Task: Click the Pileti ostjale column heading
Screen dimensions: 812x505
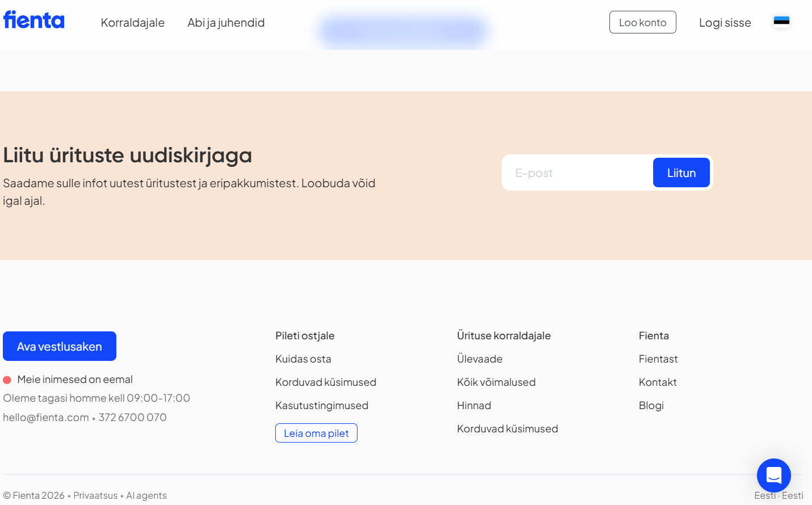Action: coord(305,336)
